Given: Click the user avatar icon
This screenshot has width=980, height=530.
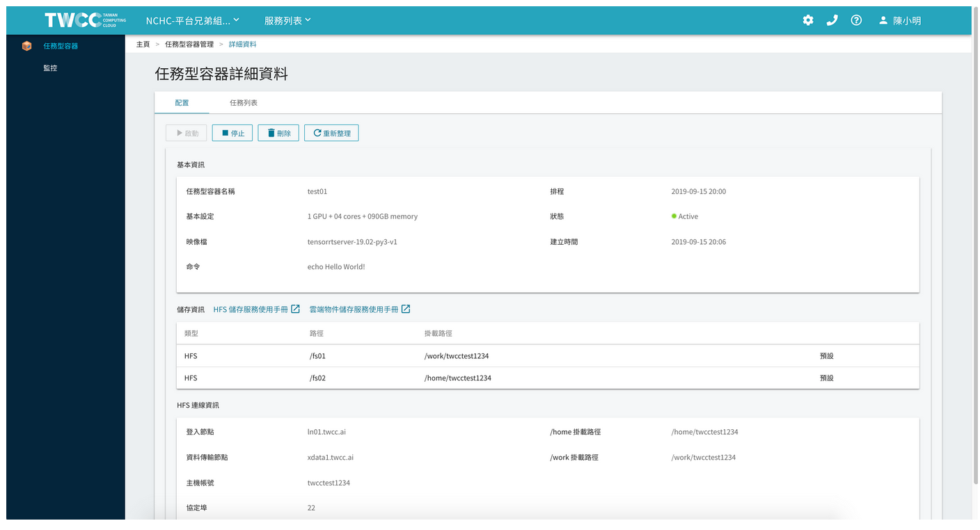Looking at the screenshot, I should point(883,20).
